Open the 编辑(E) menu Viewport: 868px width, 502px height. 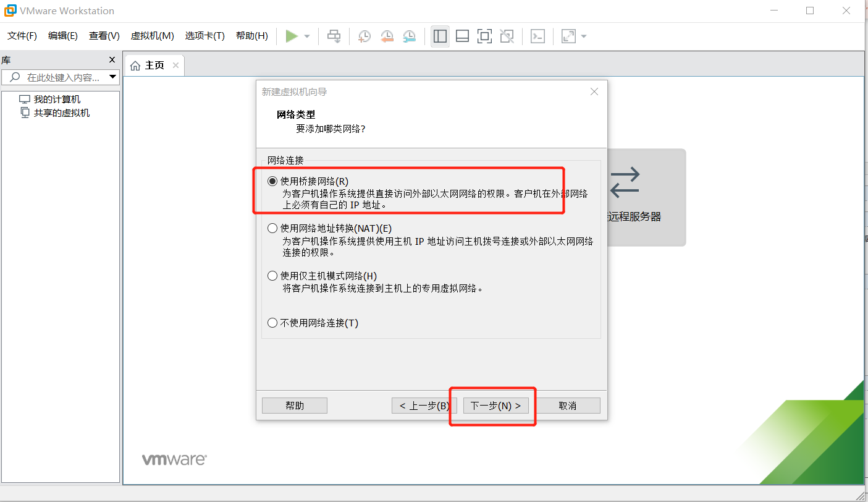tap(63, 36)
